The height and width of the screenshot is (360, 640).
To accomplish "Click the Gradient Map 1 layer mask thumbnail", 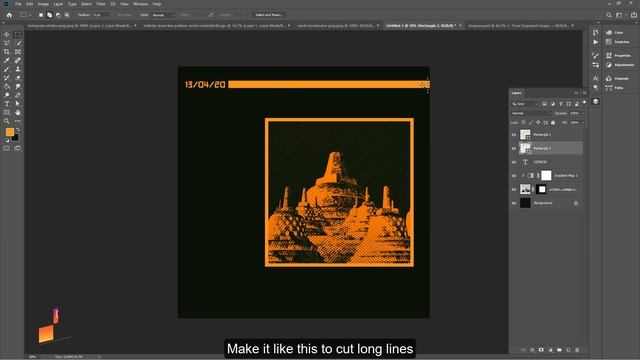I will tap(546, 176).
